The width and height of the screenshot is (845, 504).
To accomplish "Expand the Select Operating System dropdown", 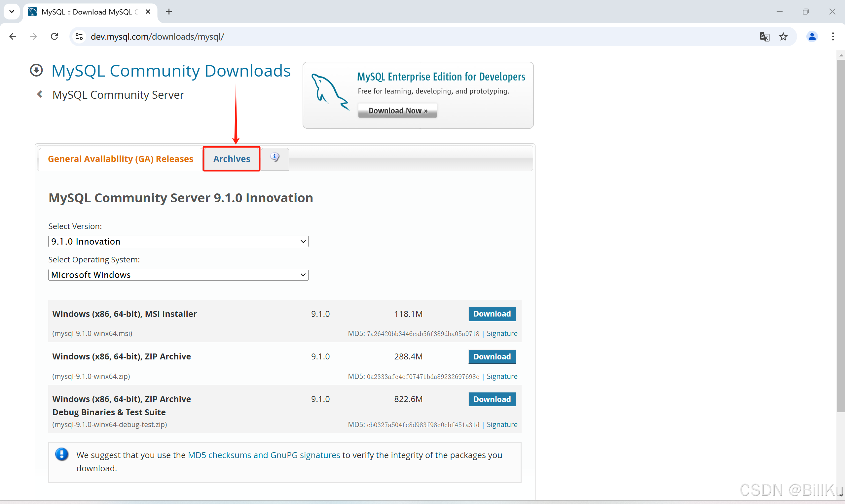I will (178, 275).
